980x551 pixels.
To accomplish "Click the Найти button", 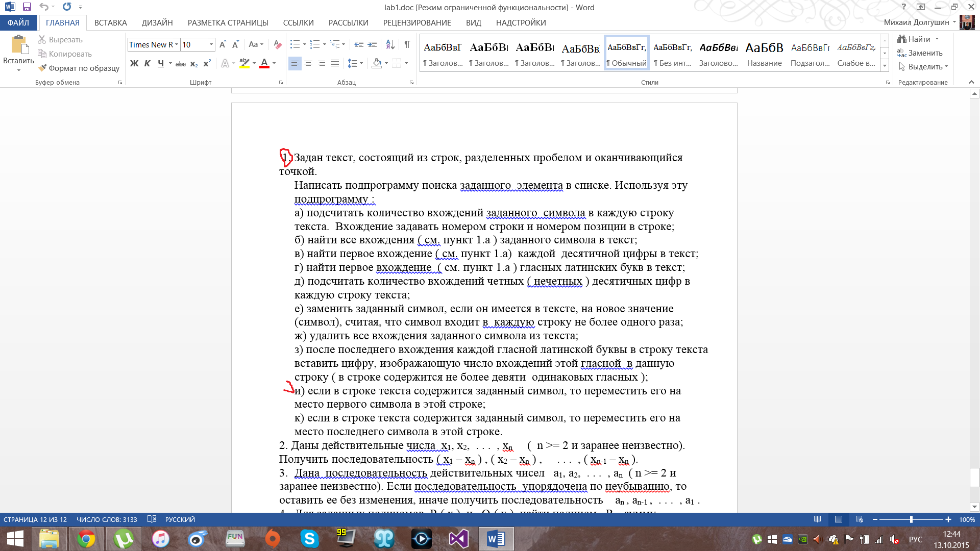I will [918, 39].
